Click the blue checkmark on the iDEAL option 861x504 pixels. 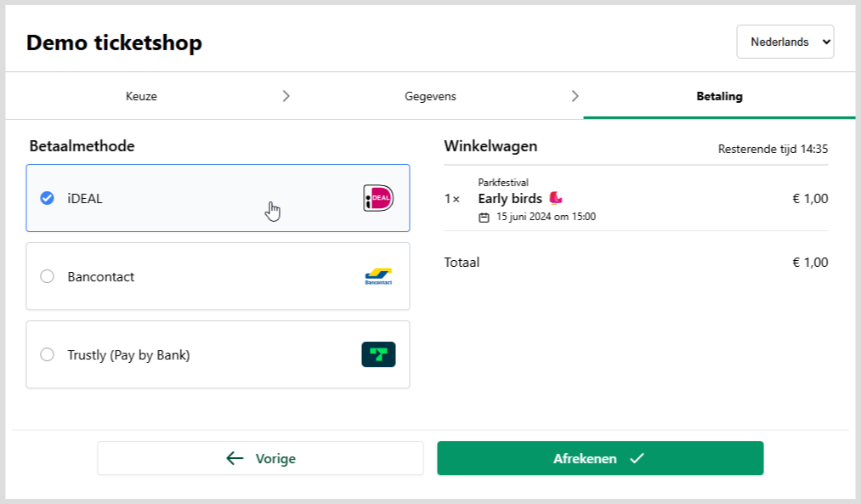[48, 197]
